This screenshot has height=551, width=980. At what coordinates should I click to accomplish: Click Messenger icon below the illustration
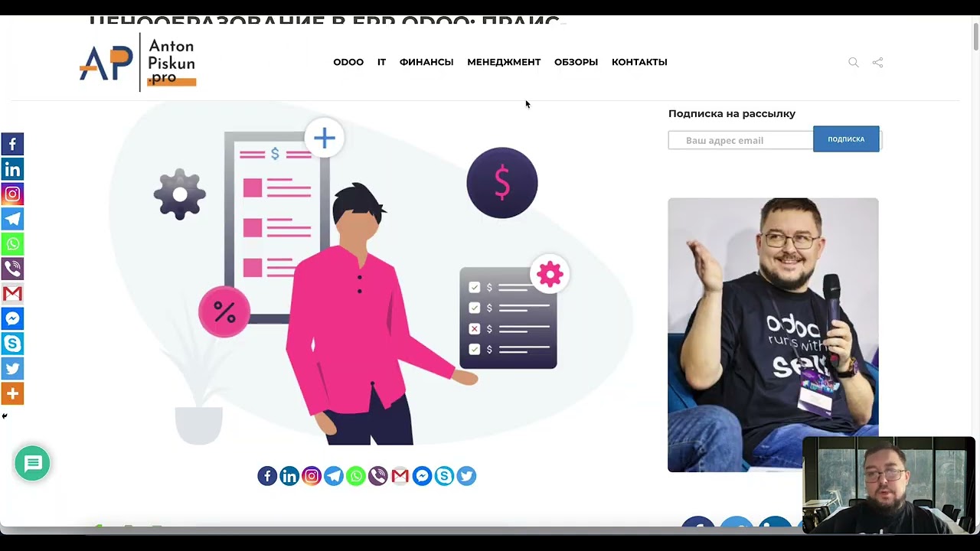click(423, 476)
